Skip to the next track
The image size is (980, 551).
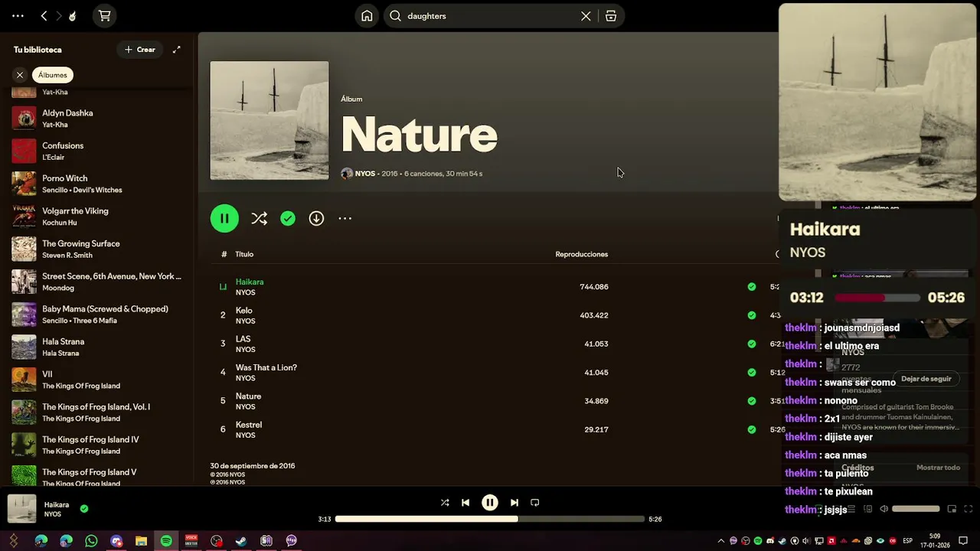pyautogui.click(x=514, y=503)
